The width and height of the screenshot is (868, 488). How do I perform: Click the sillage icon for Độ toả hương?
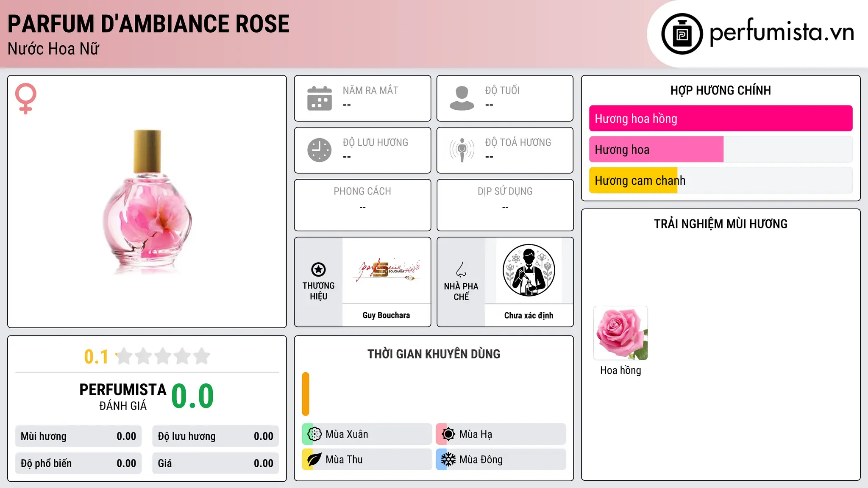pyautogui.click(x=462, y=150)
